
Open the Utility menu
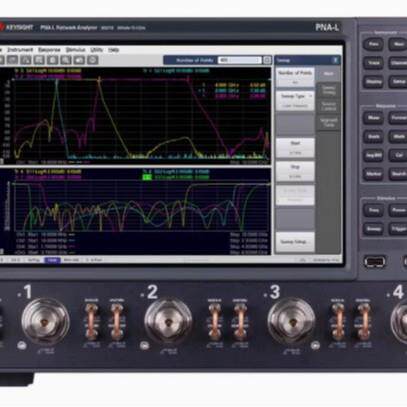click(x=96, y=50)
